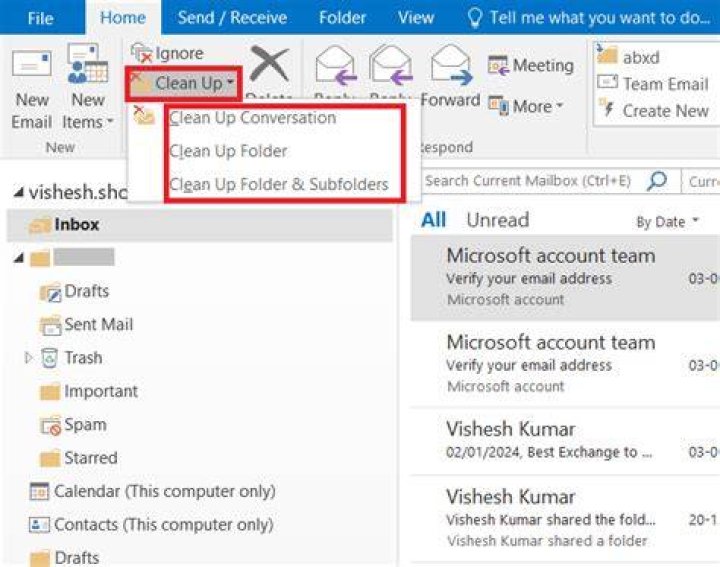Click the large Delete X icon

pos(270,63)
